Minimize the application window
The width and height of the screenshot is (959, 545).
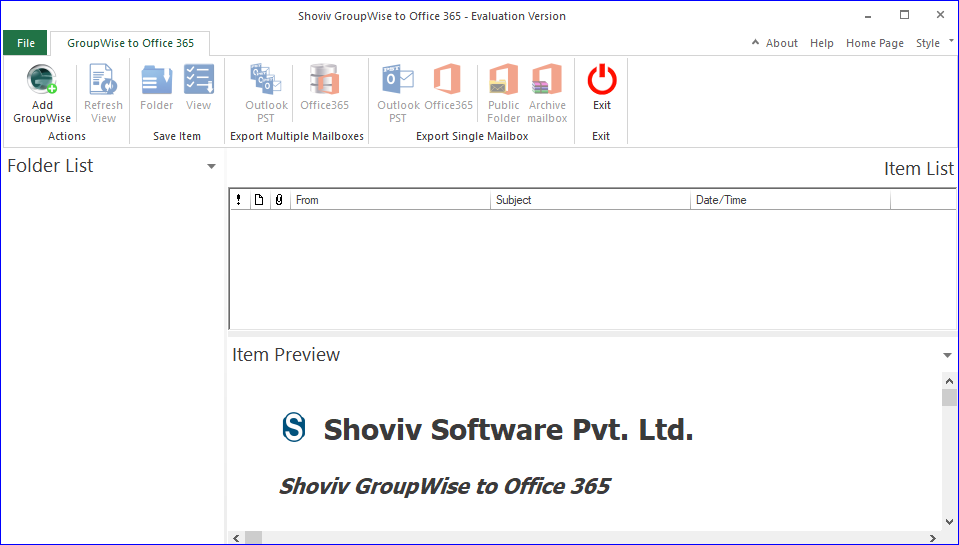point(868,15)
